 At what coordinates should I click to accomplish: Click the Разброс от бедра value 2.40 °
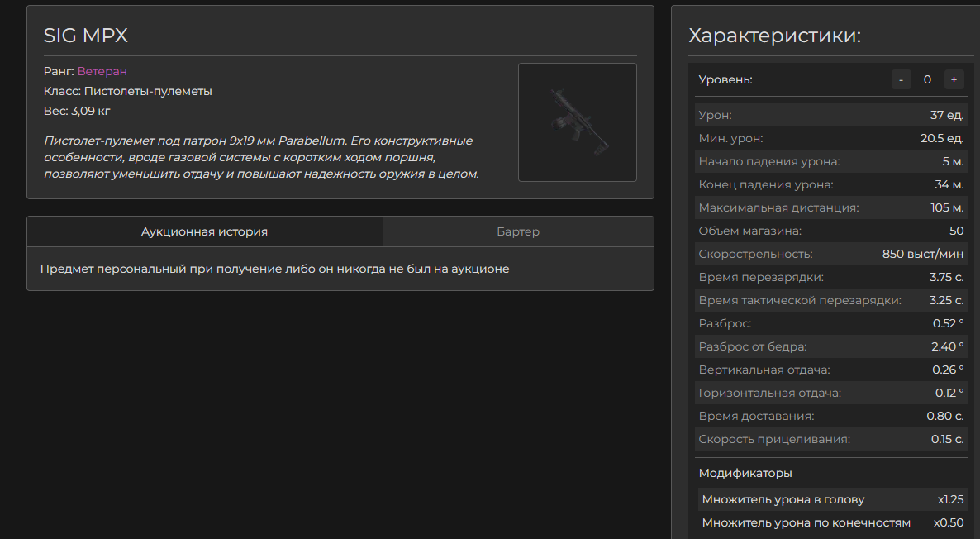(x=948, y=346)
